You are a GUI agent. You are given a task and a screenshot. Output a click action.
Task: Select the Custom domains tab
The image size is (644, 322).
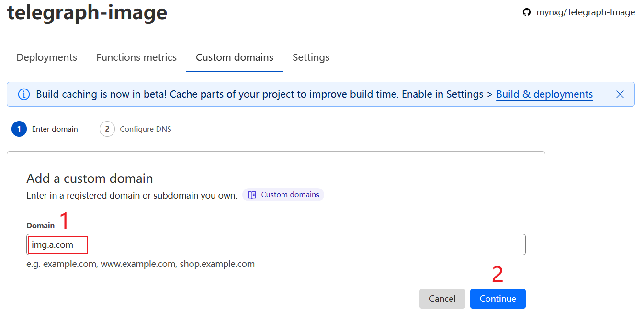235,57
